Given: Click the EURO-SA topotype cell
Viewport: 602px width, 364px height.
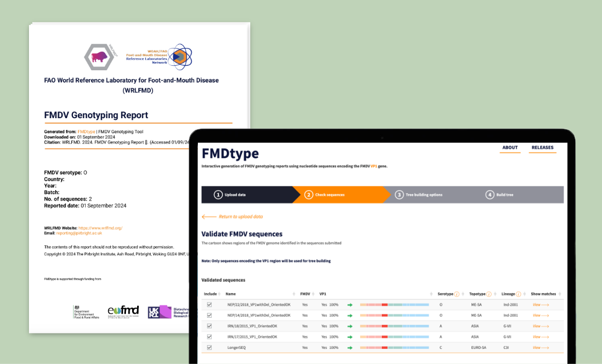Looking at the screenshot, I should [x=479, y=348].
